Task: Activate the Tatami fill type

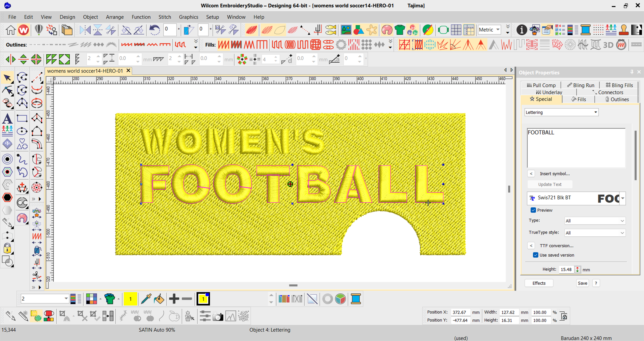Action: pos(236,44)
